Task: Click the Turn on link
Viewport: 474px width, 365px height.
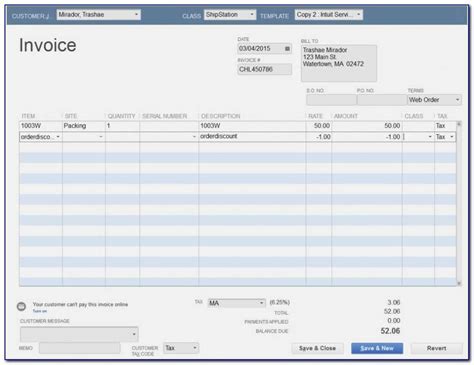Action: point(39,311)
